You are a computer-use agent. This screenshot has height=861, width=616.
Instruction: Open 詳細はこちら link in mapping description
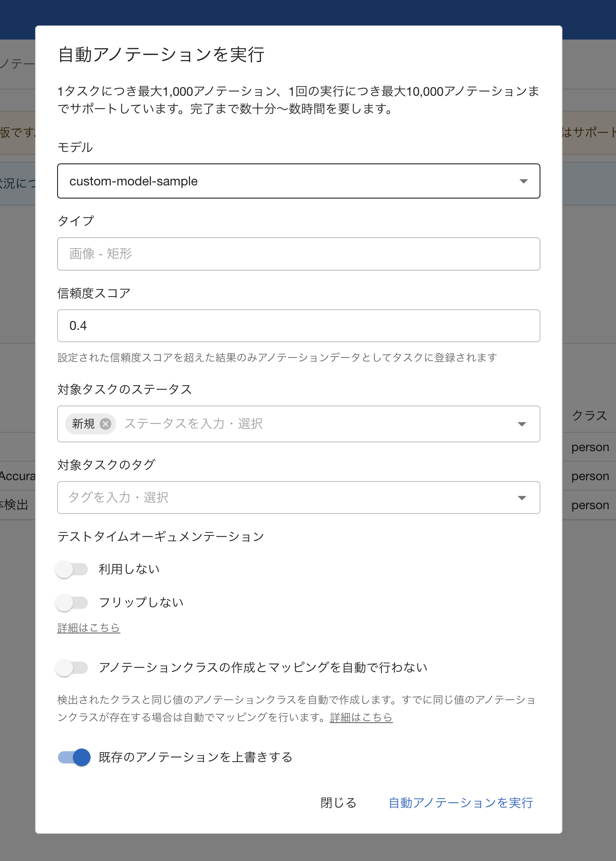coord(361,717)
